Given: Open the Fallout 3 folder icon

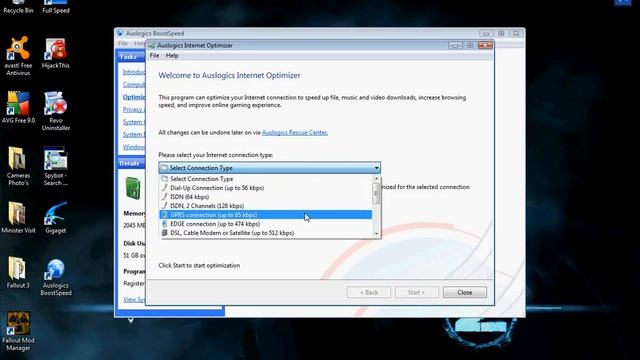Looking at the screenshot, I should (18, 272).
